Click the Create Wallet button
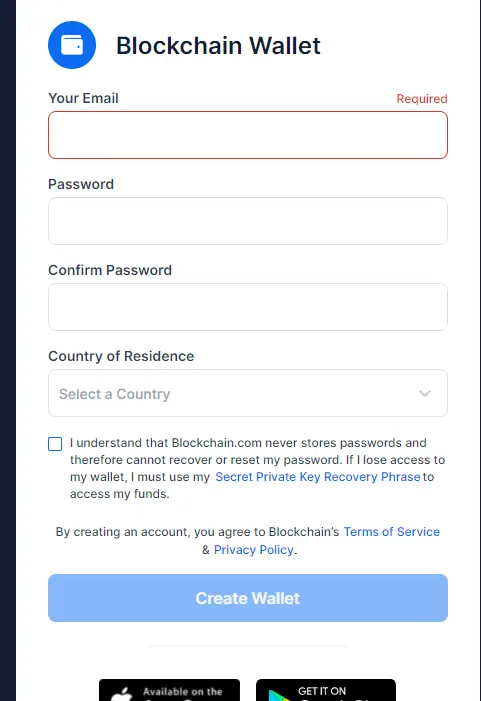 point(248,598)
